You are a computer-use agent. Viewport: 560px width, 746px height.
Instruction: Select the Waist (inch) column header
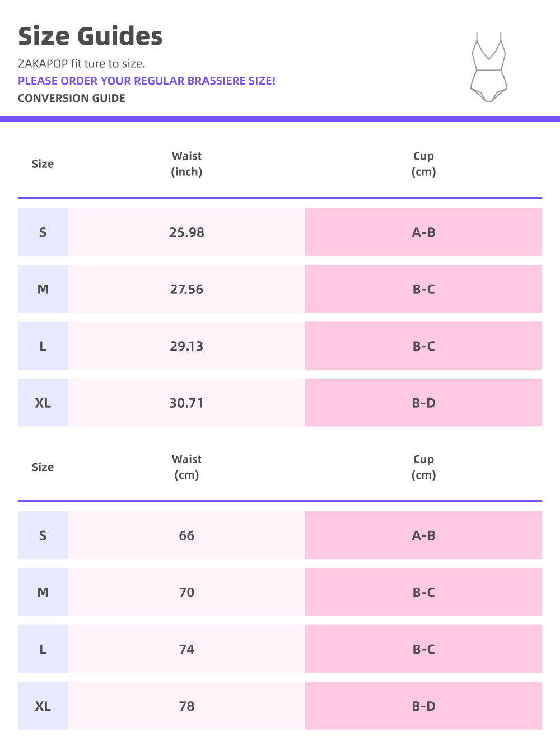tap(186, 164)
